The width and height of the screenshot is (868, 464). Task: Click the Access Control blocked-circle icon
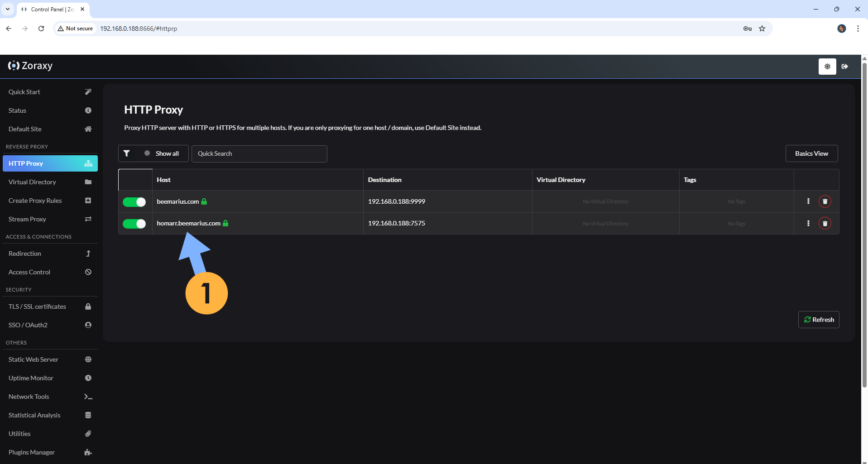pyautogui.click(x=88, y=272)
